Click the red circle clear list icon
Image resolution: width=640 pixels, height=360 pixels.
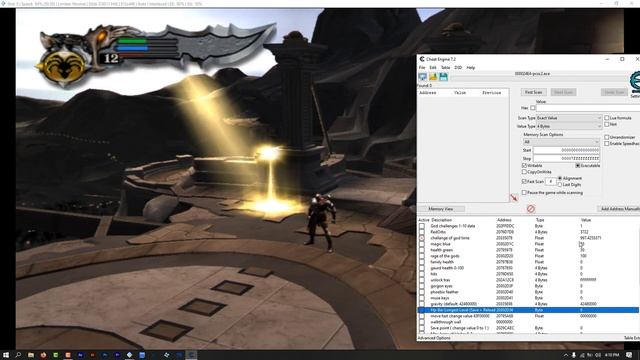coord(531,209)
